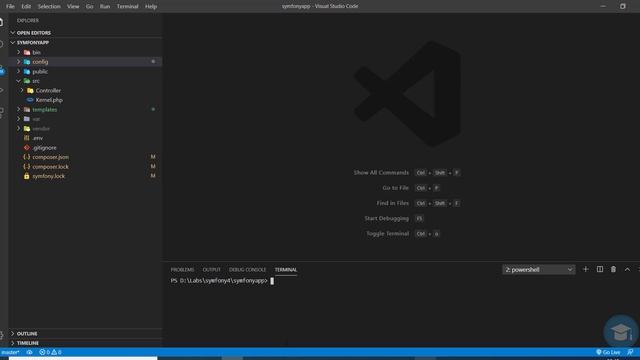Click the EXPLORER panel title
Viewport: 640px width, 360px height.
pyautogui.click(x=28, y=20)
